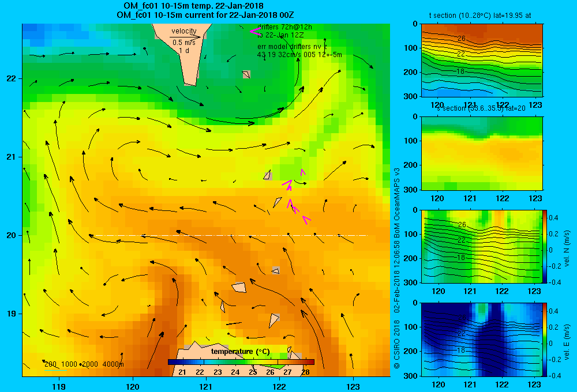Click the white dashed section line at latitude 20
The width and height of the screenshot is (577, 392).
pos(231,235)
